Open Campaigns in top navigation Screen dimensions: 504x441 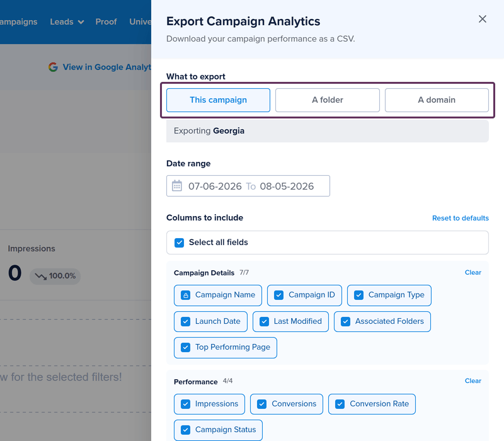[18, 21]
